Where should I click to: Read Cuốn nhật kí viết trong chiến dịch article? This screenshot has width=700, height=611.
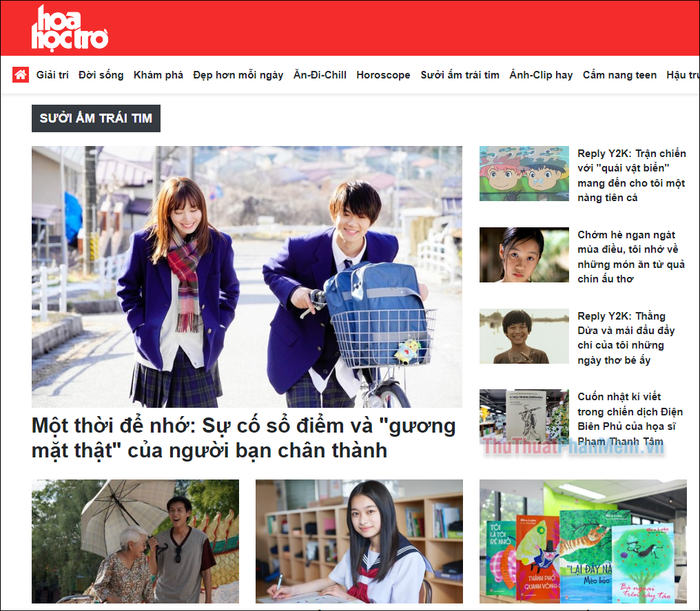point(630,419)
